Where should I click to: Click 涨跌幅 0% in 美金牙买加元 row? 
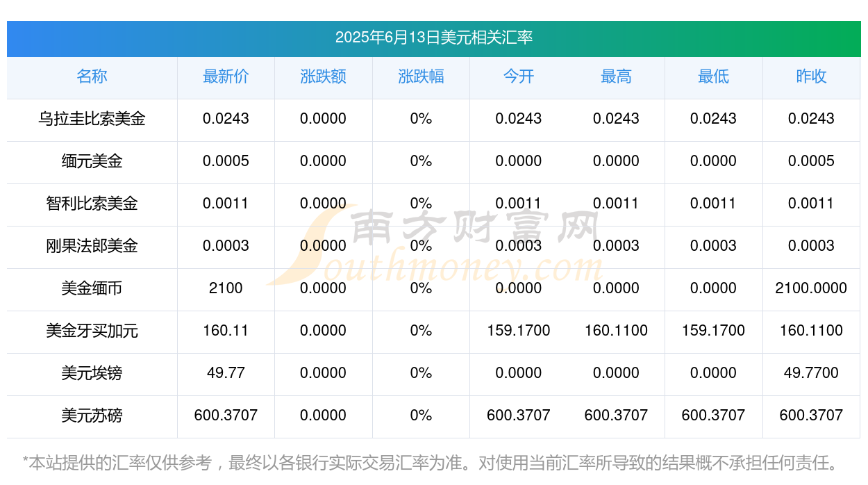pyautogui.click(x=421, y=331)
